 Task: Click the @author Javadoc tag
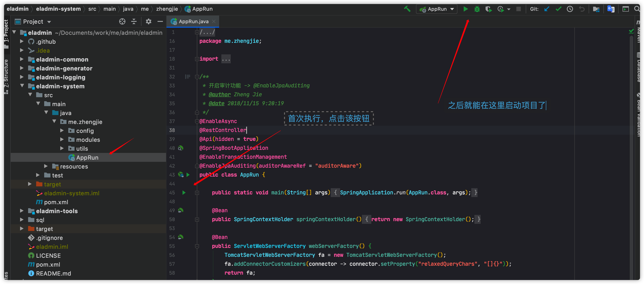tap(220, 95)
